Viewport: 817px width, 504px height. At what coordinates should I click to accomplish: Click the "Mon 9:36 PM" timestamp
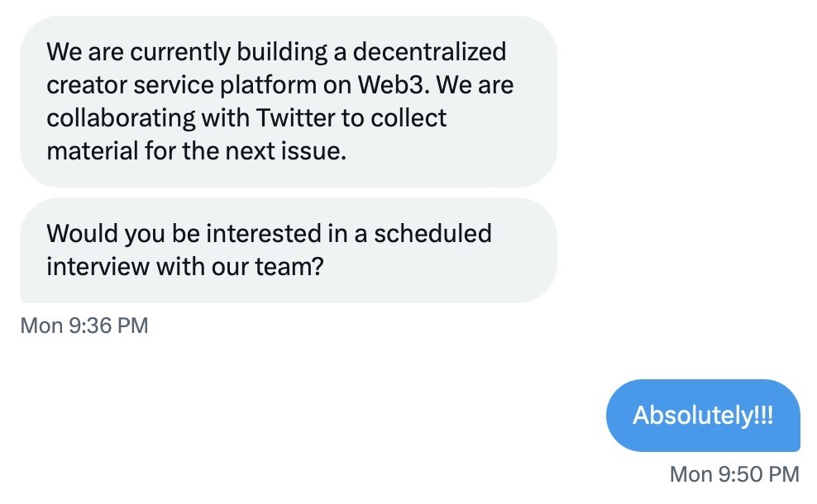click(x=84, y=326)
